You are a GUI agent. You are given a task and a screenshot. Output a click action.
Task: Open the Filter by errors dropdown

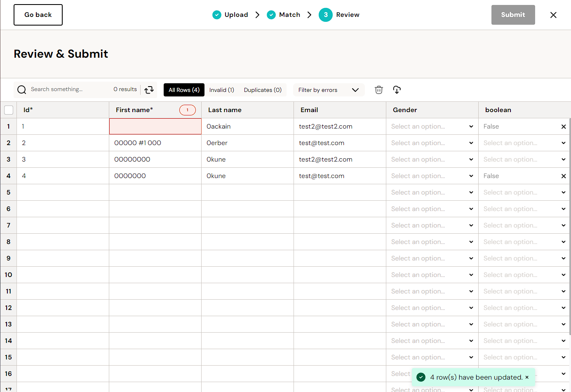click(329, 90)
